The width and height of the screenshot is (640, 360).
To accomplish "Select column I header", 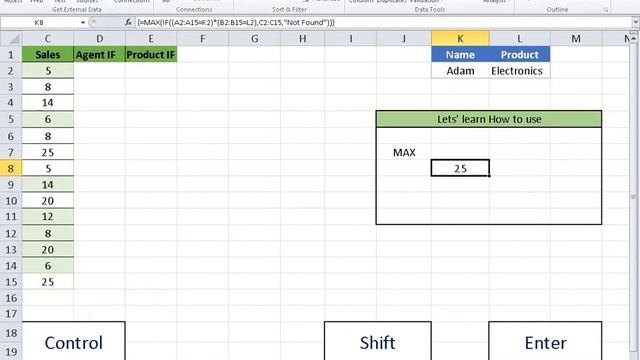I will (x=351, y=39).
